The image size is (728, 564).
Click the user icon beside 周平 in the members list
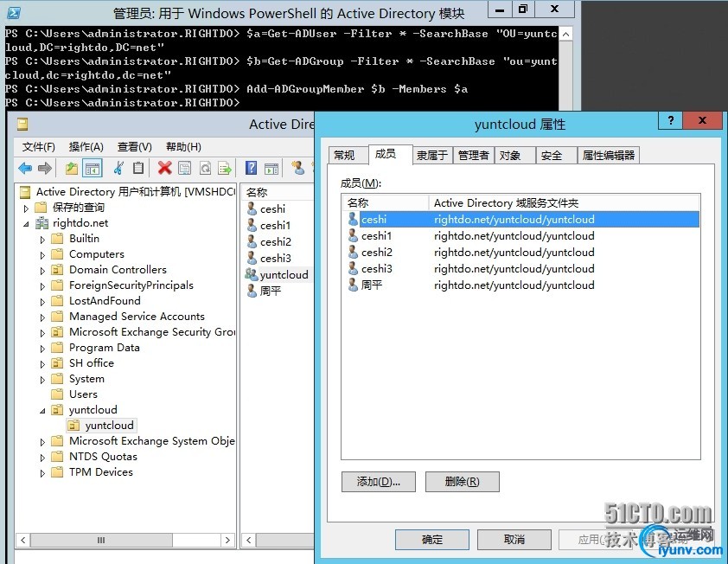pos(353,285)
